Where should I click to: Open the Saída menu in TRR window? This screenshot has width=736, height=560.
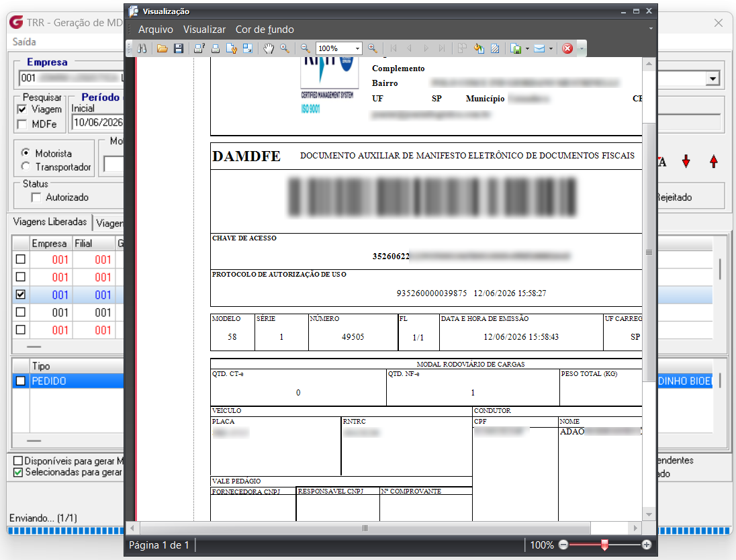click(x=24, y=42)
